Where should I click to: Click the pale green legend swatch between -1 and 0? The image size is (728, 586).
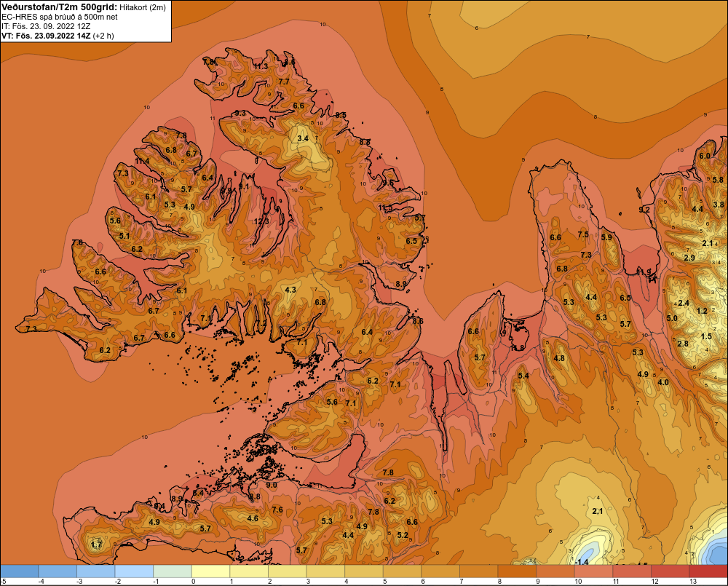coord(173,571)
